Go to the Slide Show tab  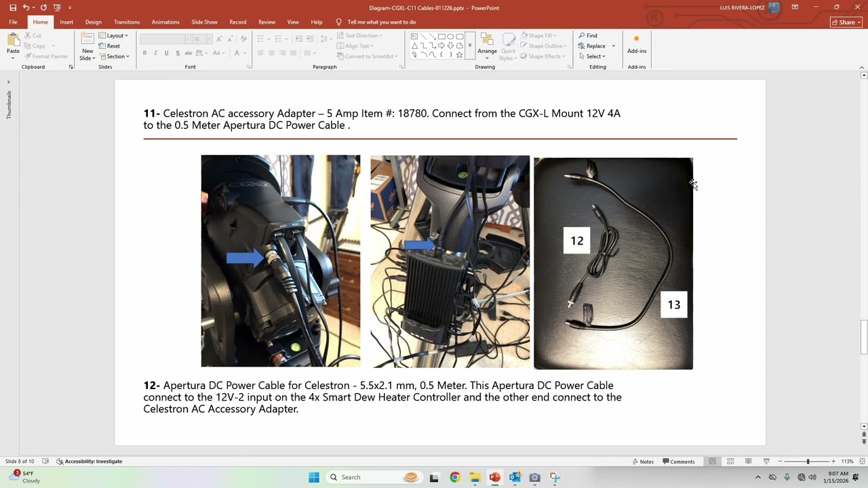pyautogui.click(x=204, y=22)
